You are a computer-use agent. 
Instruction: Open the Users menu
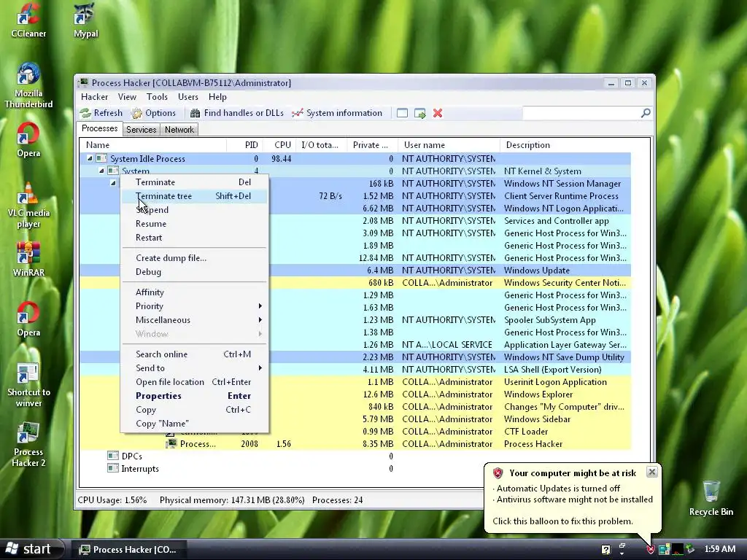click(x=187, y=97)
